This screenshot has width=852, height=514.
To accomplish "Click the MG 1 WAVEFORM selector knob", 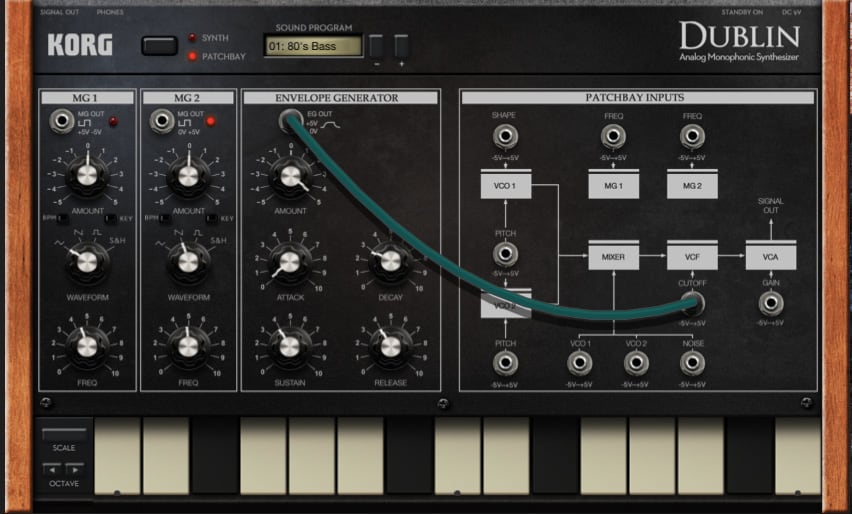I will (87, 262).
